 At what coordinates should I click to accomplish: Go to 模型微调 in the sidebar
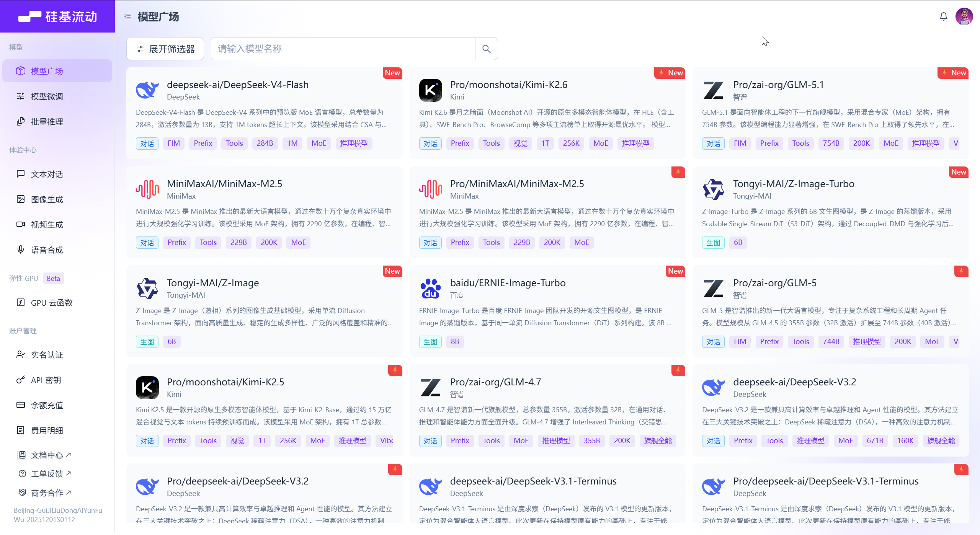57,96
